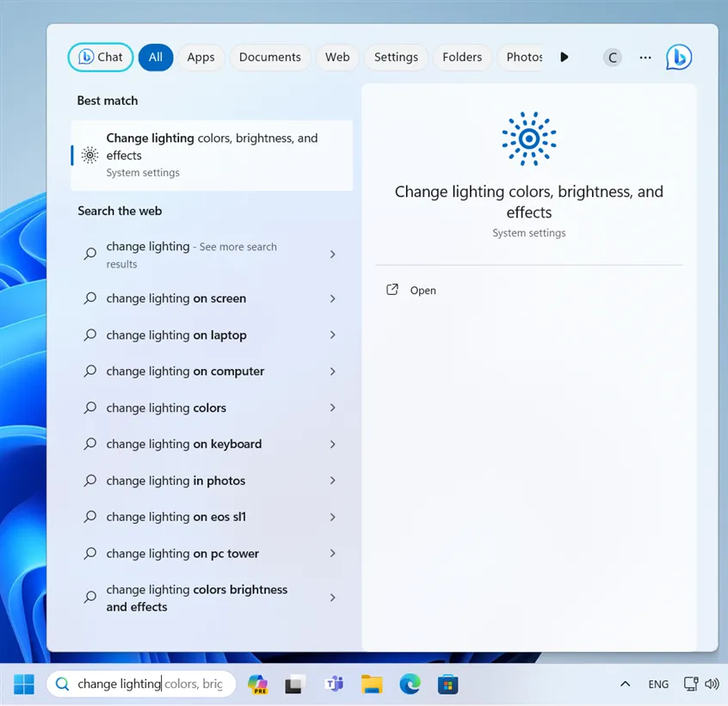Switch to the Apps filter tab
This screenshot has width=728, height=706.
coord(201,58)
